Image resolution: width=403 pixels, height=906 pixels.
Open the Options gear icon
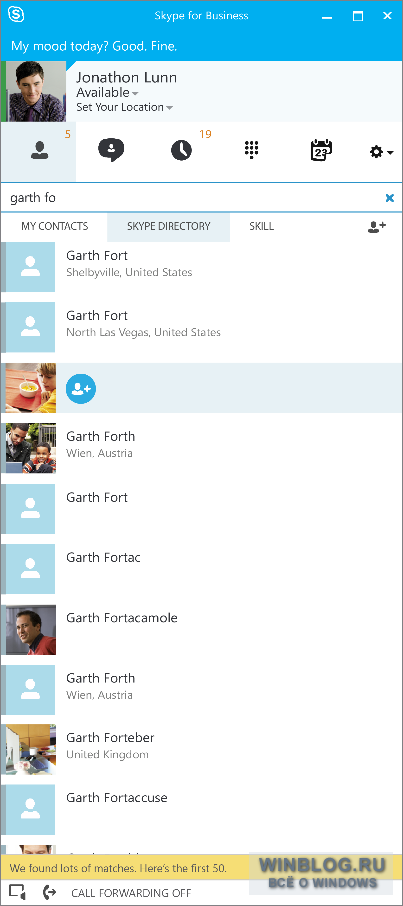pos(376,152)
